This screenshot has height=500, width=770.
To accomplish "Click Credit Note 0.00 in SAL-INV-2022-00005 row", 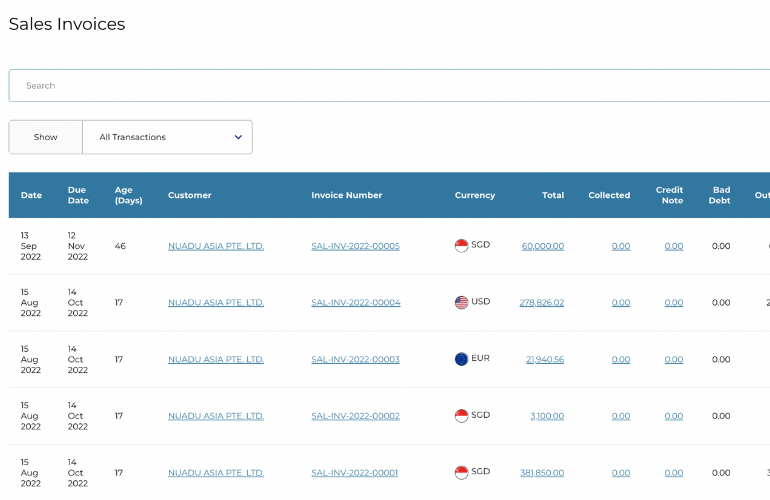I will pos(674,246).
